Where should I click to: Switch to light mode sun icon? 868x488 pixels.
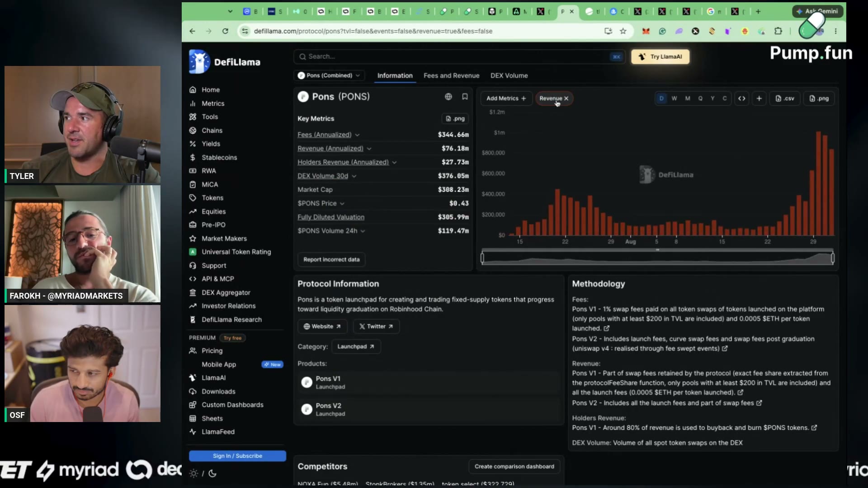(x=193, y=473)
